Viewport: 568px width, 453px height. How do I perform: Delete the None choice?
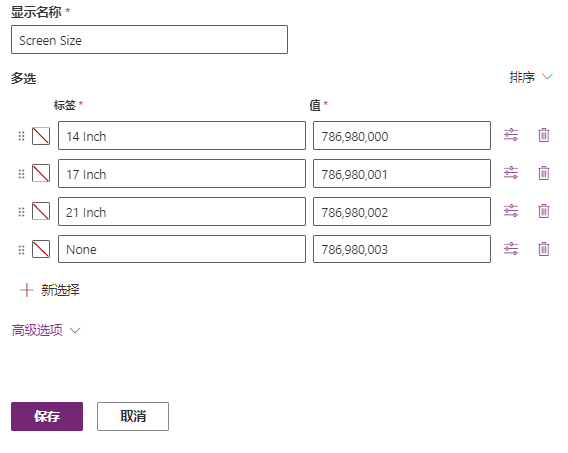pyautogui.click(x=544, y=249)
